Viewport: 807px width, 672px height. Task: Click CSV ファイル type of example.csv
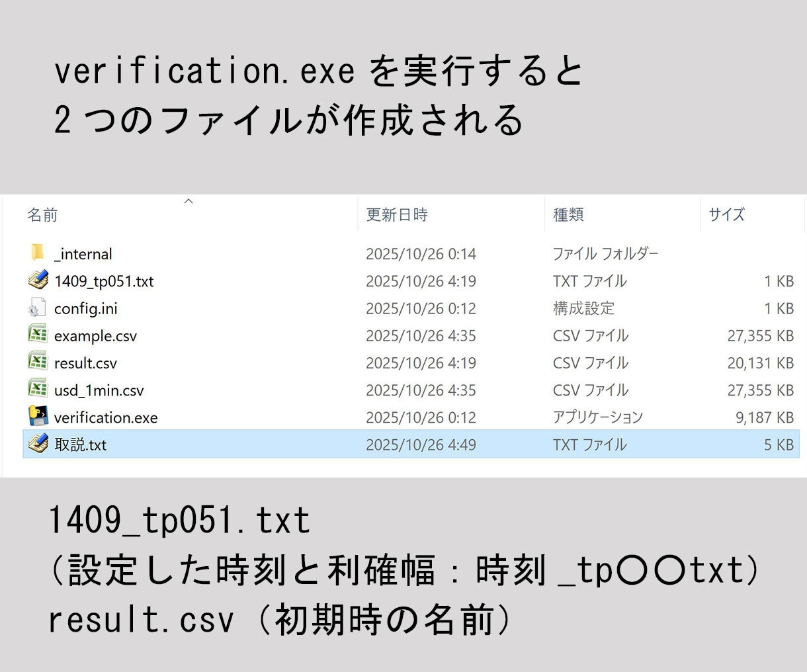point(590,336)
